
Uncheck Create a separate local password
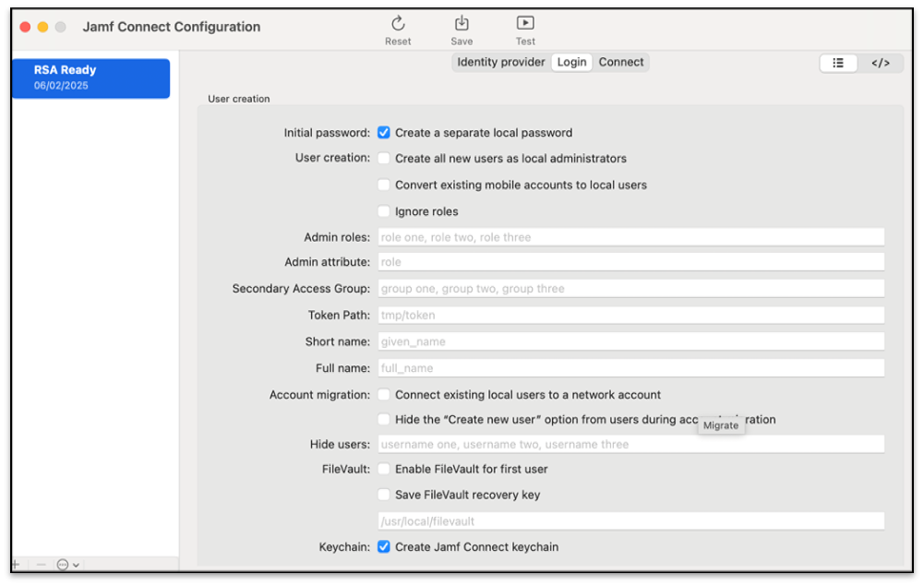[384, 133]
